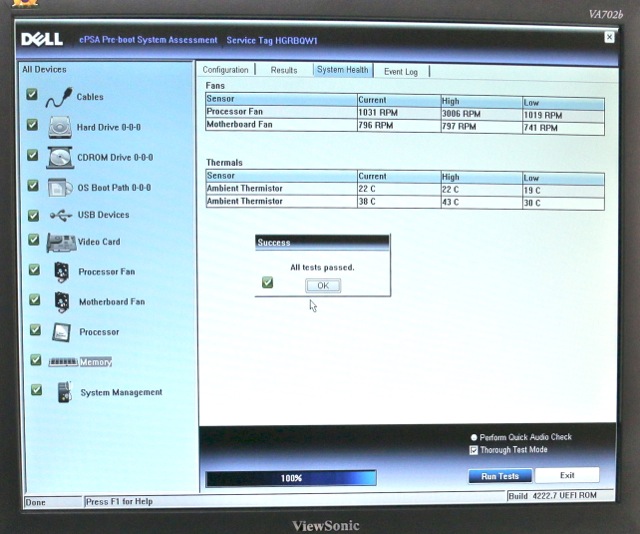Viewport: 640px width, 534px height.
Task: Click the Video Card icon
Action: [61, 243]
